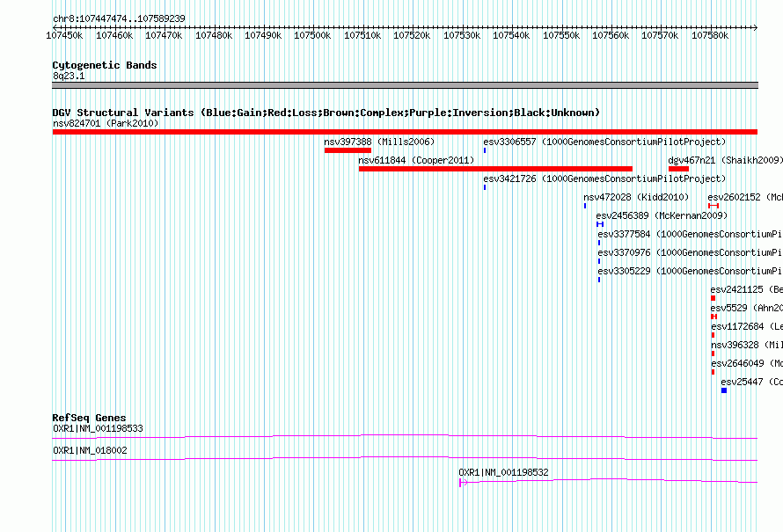Click the gray 8q23.1 cytogenetic band bar
Screen dimensions: 783x532
pos(405,85)
